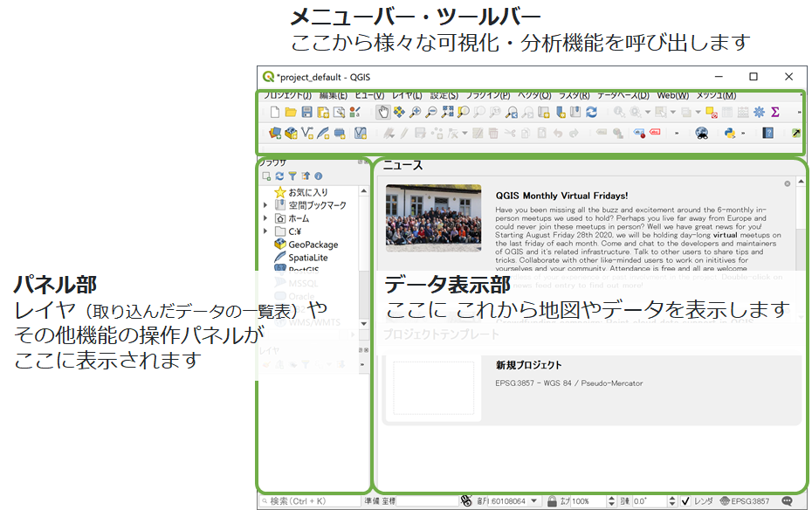Select the 新規プロジェクト template
Viewport: 812px width, 510px height.
tap(592, 390)
